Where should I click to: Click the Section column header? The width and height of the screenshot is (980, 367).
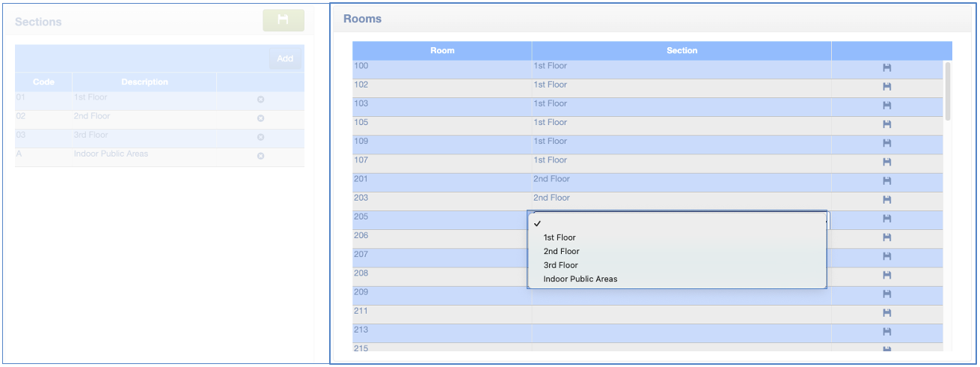pos(682,51)
